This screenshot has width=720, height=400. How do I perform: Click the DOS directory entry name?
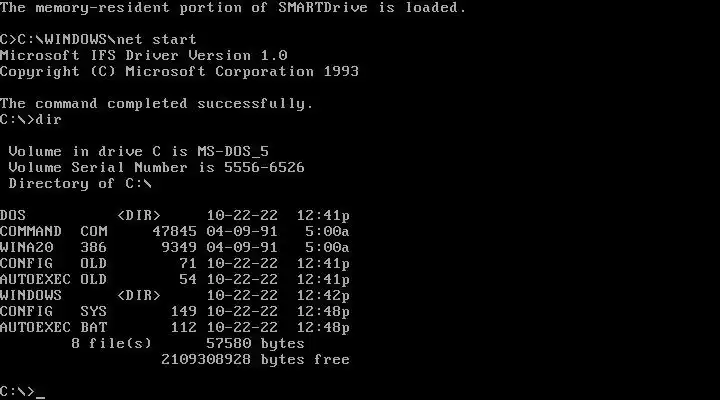tap(13, 216)
